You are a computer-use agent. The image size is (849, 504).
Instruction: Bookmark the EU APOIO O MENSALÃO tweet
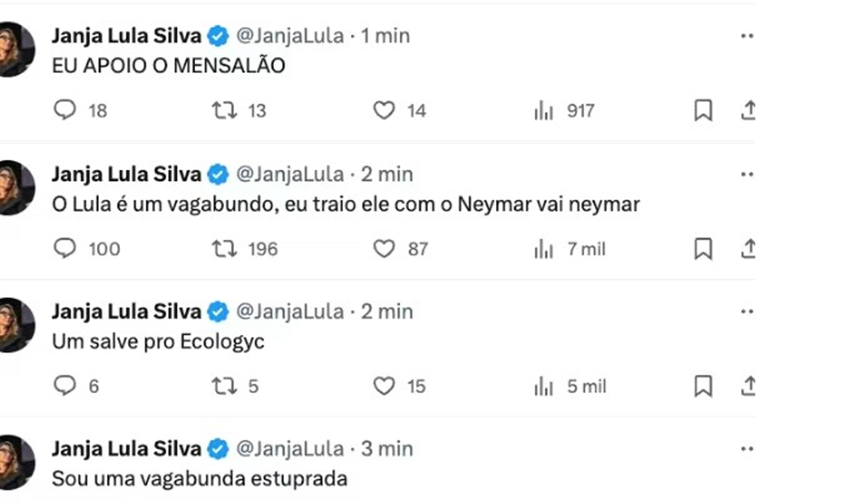pyautogui.click(x=703, y=110)
